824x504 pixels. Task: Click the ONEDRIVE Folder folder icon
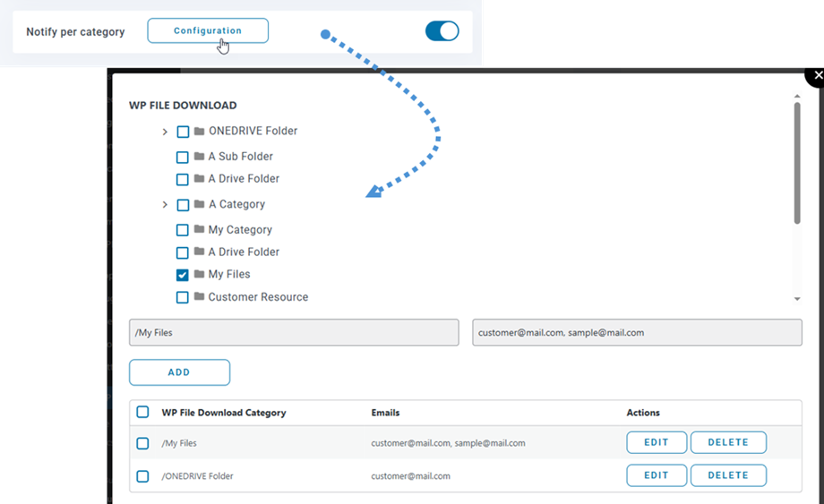click(x=200, y=132)
